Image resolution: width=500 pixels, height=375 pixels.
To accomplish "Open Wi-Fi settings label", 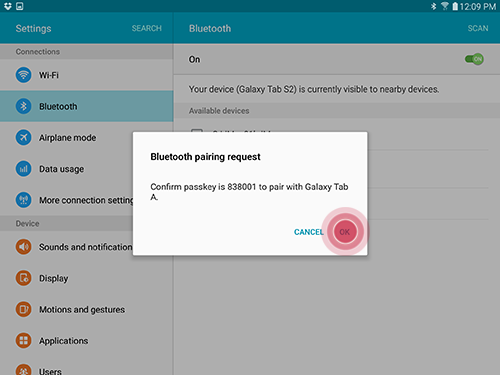I will (49, 75).
